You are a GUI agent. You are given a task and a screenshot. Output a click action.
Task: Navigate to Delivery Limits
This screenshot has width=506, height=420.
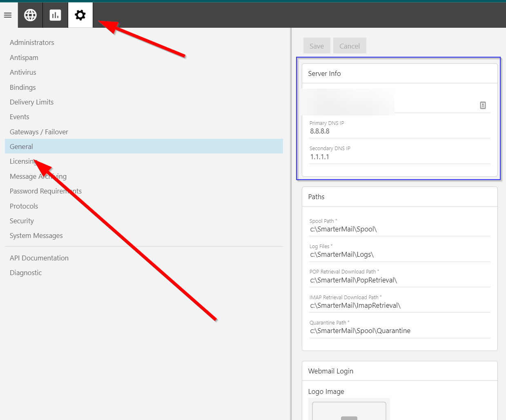tap(32, 102)
